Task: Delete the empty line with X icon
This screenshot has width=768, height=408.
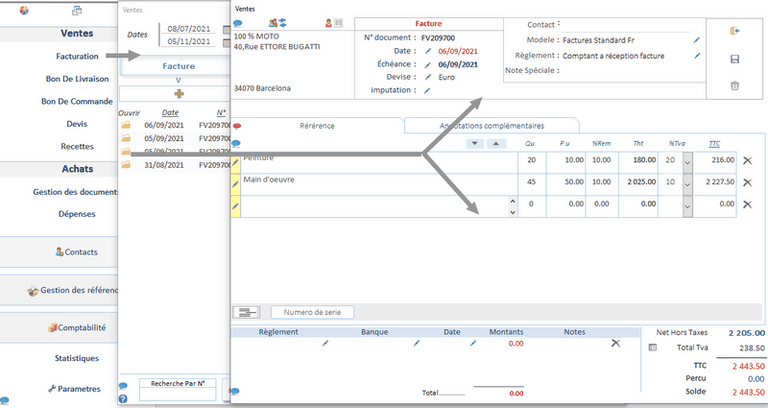Action: click(x=747, y=204)
